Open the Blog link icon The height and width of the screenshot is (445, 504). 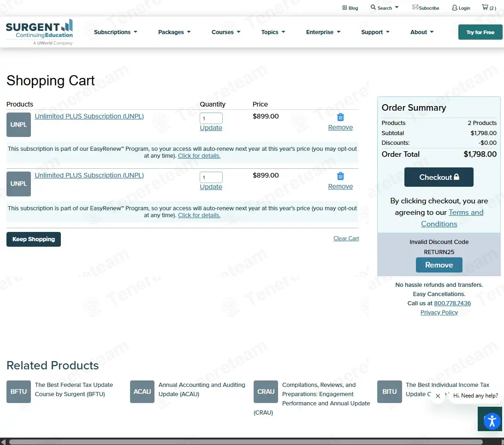click(344, 8)
